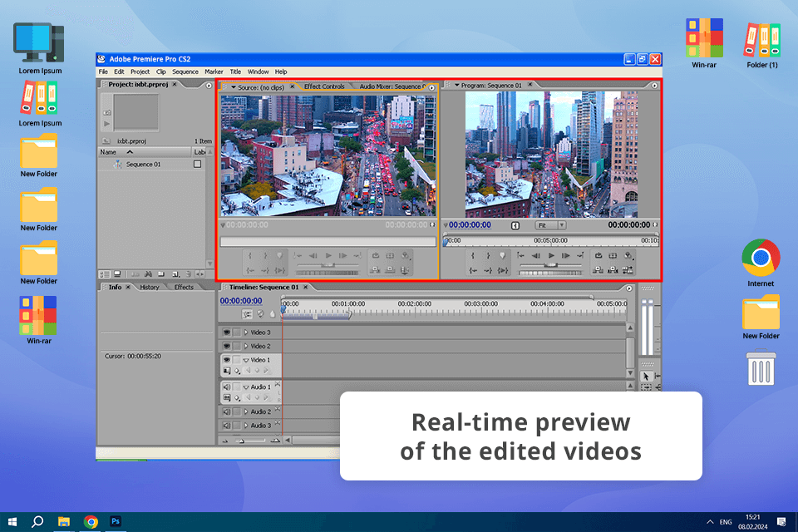Switch Project panel to Icon view
The width and height of the screenshot is (798, 532).
(x=117, y=274)
